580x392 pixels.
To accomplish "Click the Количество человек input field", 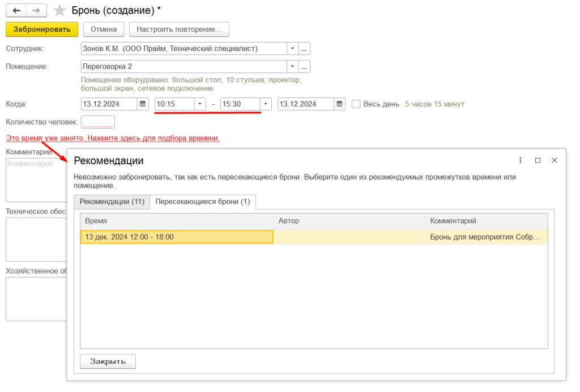I will coord(98,122).
